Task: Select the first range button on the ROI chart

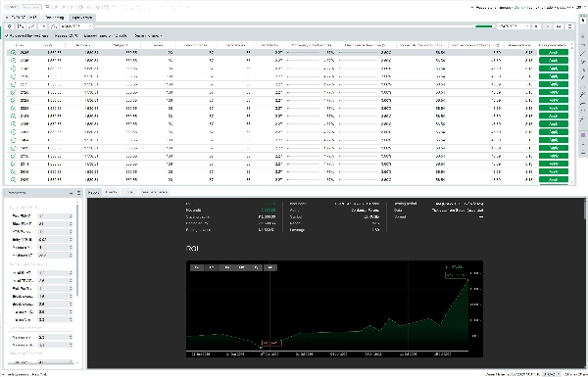Action: click(x=197, y=267)
